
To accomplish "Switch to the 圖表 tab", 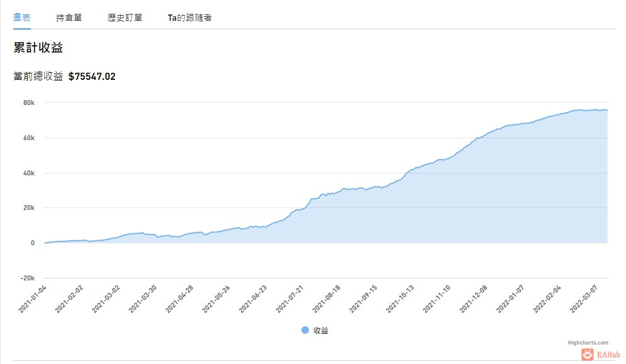I will [x=22, y=18].
